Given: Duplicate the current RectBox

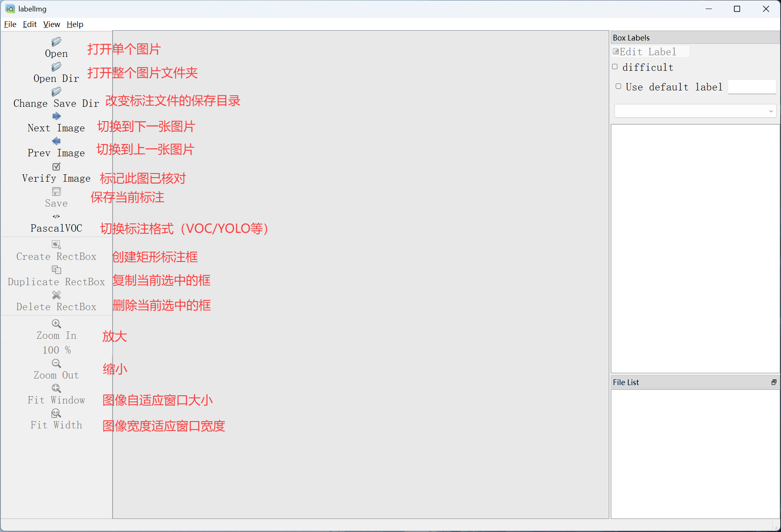Looking at the screenshot, I should point(56,276).
